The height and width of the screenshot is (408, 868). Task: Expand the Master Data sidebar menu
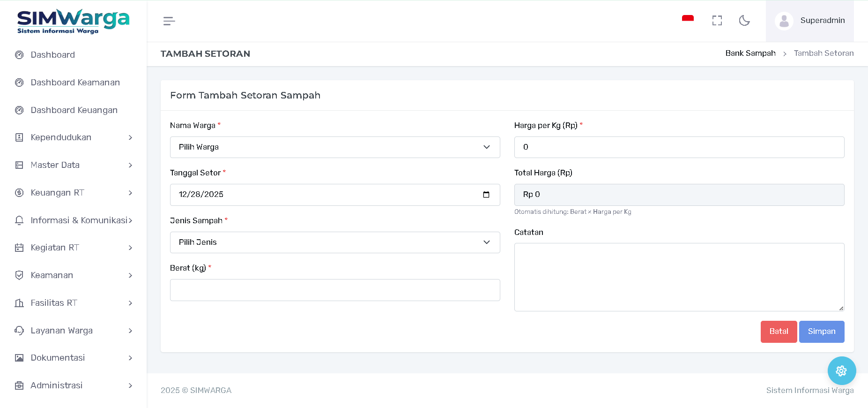click(73, 165)
